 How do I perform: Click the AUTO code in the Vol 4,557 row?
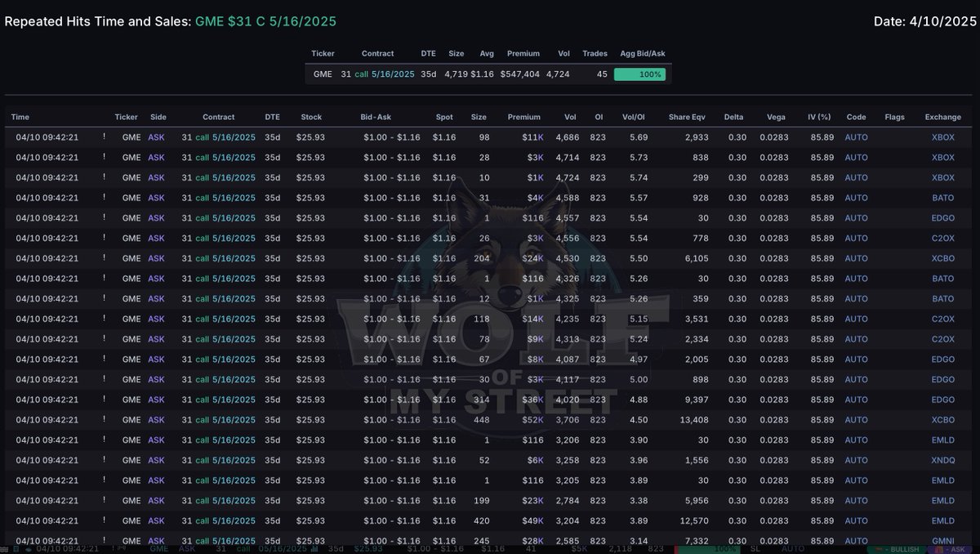point(857,217)
